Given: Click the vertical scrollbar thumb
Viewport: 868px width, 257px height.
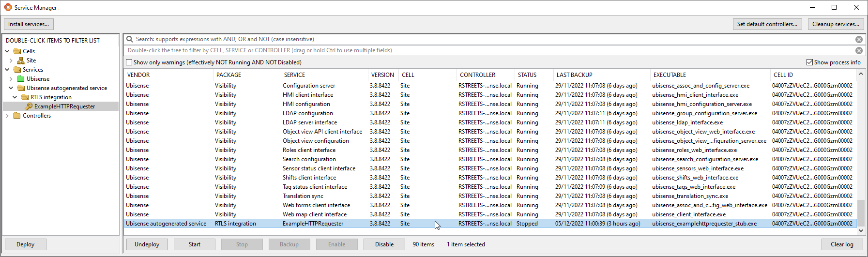Looking at the screenshot, I should click(x=861, y=213).
